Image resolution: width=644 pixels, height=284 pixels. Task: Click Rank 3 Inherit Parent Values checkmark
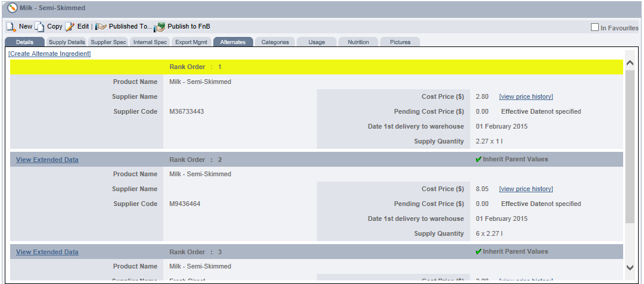coord(478,252)
